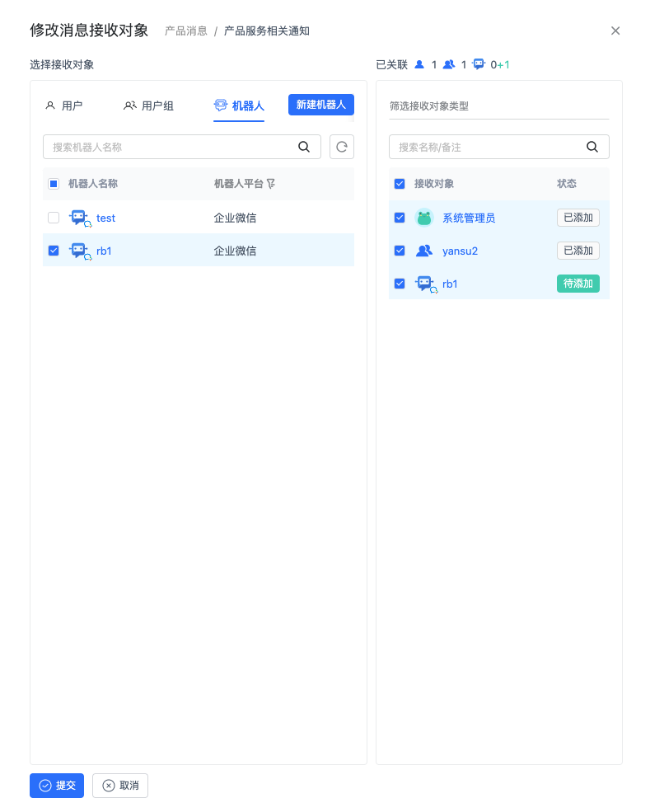Screen dimensions: 650x812
Task: Click the robot icon of test row
Action: (x=79, y=218)
